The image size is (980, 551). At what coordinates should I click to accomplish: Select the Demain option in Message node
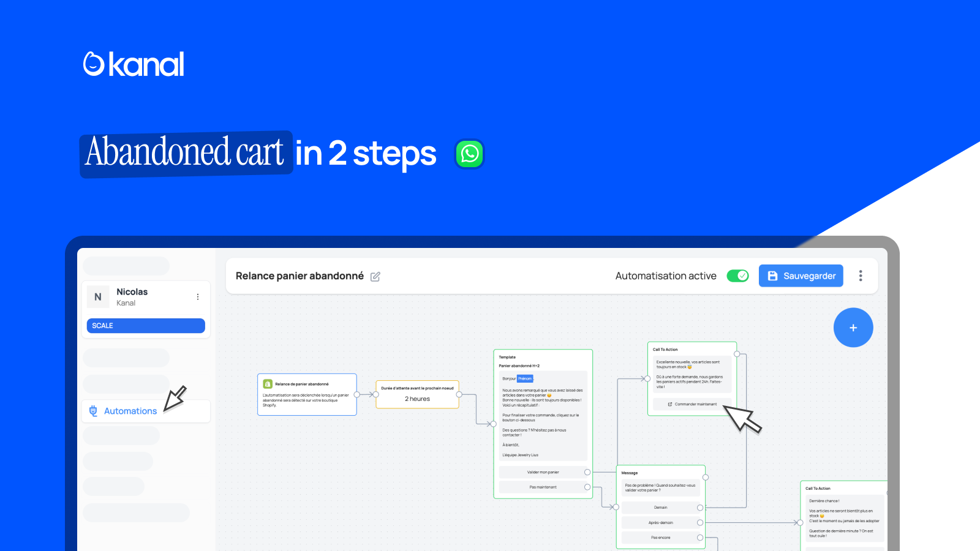pos(660,508)
